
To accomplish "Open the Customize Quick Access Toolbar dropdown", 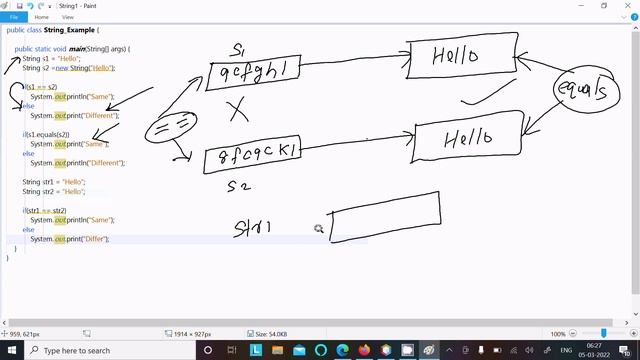I will tap(50, 7).
